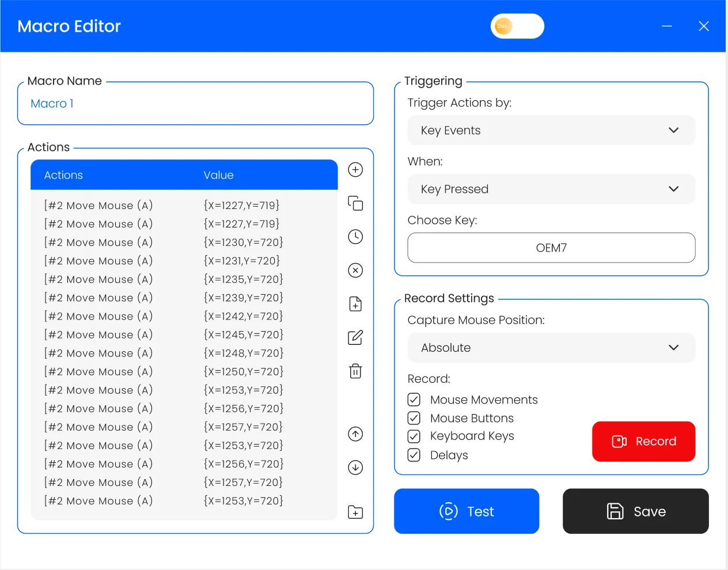Move action up with arrow icon

355,434
